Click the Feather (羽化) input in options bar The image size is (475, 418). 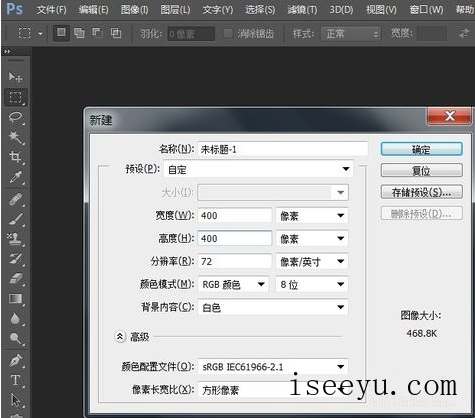pos(191,34)
